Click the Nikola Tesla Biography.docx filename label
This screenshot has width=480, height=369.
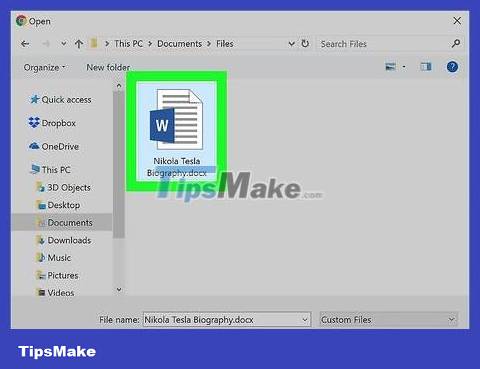coord(177,167)
